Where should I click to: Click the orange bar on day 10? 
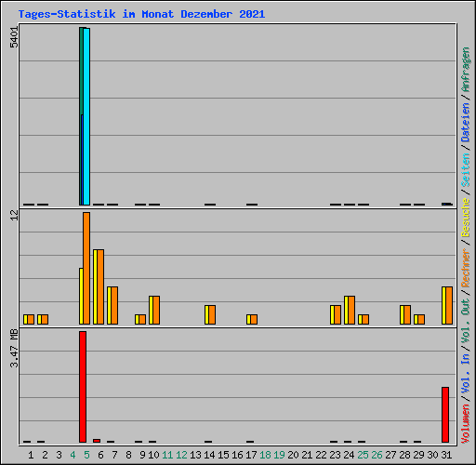pos(156,311)
